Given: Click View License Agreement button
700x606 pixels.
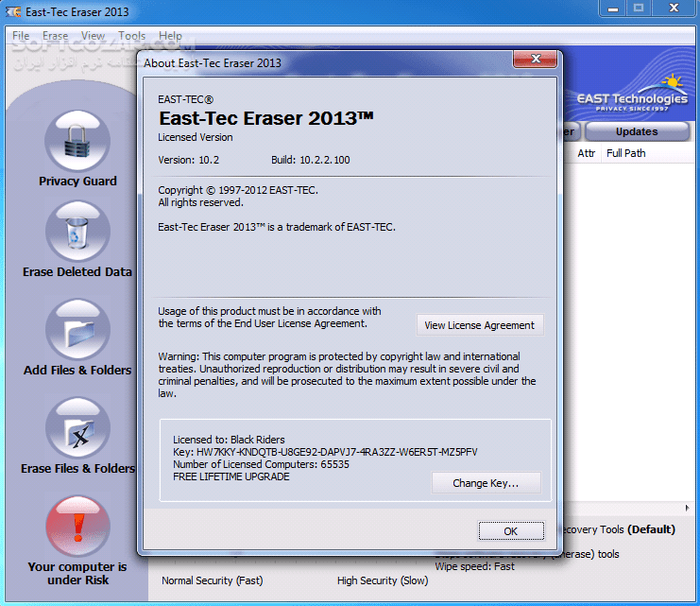Looking at the screenshot, I should tap(480, 325).
